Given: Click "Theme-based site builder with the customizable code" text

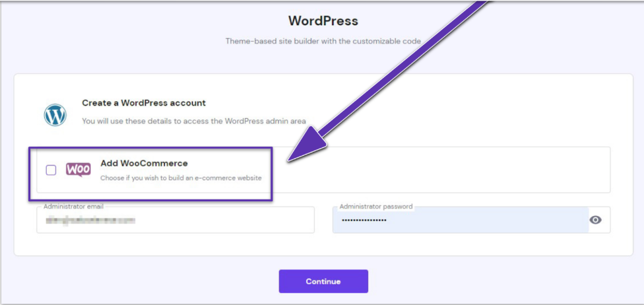Looking at the screenshot, I should click(x=323, y=41).
